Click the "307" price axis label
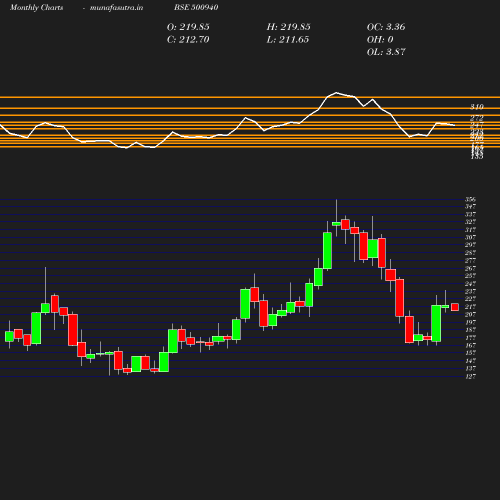 [470, 237]
